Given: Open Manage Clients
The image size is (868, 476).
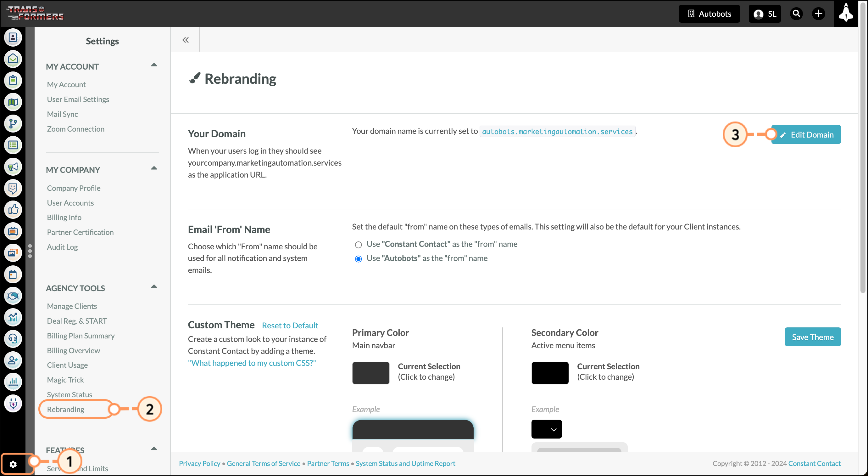Looking at the screenshot, I should coord(72,306).
